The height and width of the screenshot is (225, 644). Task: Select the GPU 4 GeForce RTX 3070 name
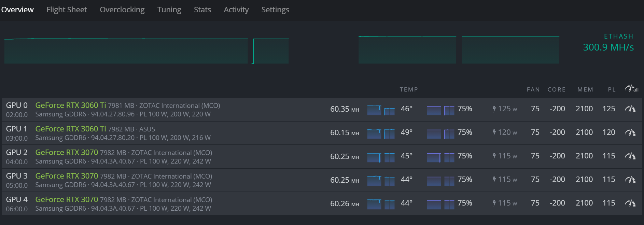[x=67, y=199]
